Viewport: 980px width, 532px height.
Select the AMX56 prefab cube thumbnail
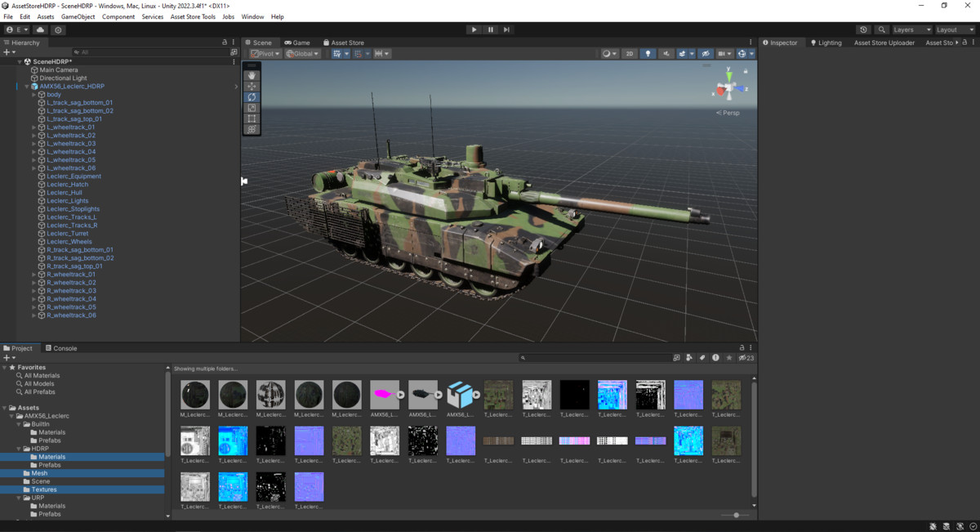461,395
